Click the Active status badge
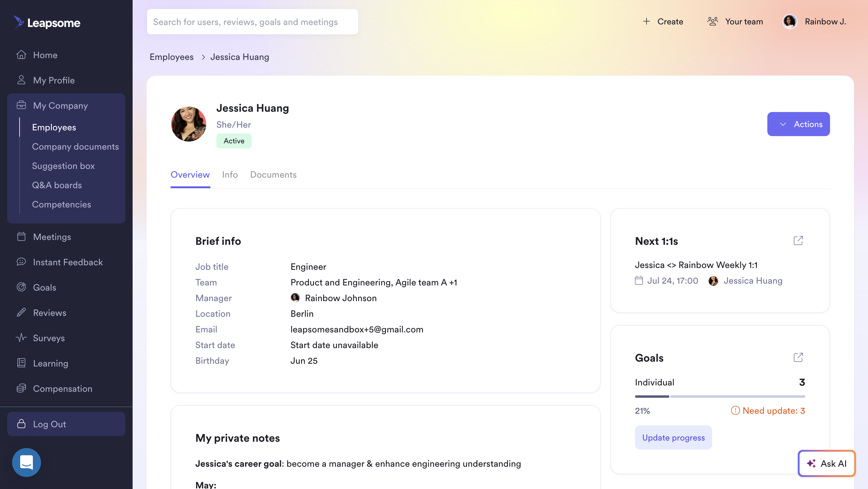Image resolution: width=868 pixels, height=489 pixels. tap(234, 141)
